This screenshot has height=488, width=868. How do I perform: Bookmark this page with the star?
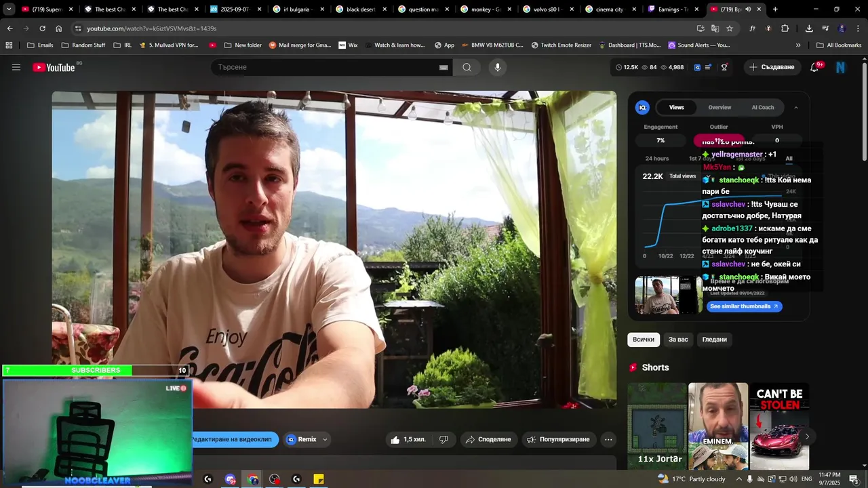[730, 28]
